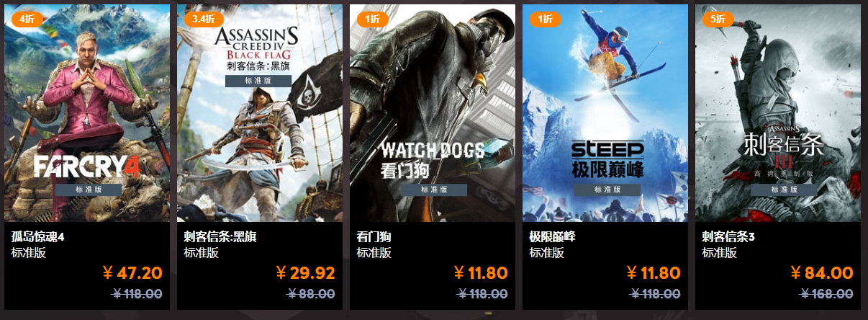Click the ¥29.92 sale price
Image resolution: width=868 pixels, height=320 pixels.
pyautogui.click(x=305, y=273)
